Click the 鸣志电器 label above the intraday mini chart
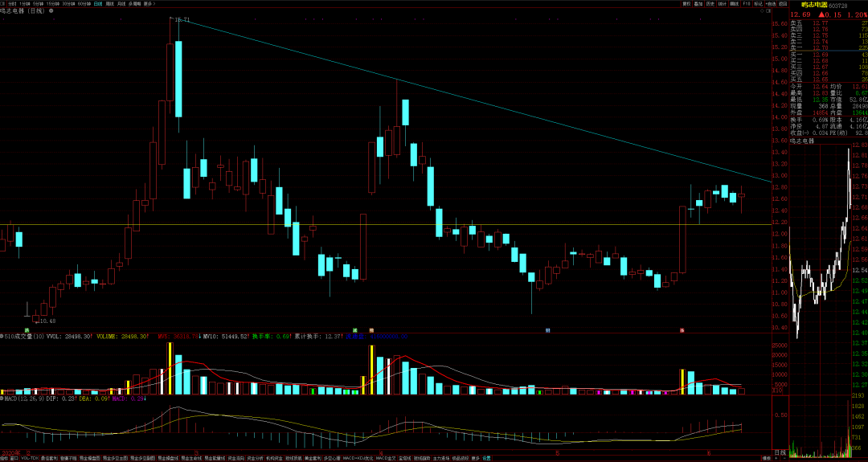The width and height of the screenshot is (868, 462). pos(802,141)
